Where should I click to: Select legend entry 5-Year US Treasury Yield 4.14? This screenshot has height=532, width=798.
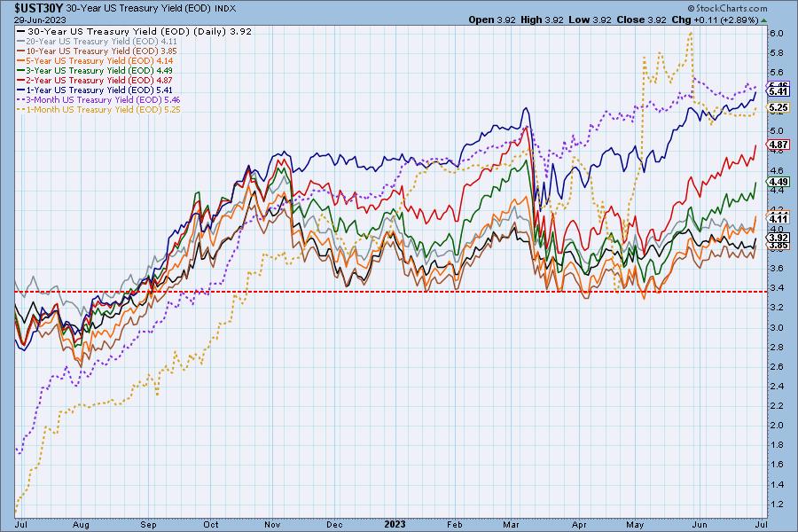pyautogui.click(x=95, y=60)
